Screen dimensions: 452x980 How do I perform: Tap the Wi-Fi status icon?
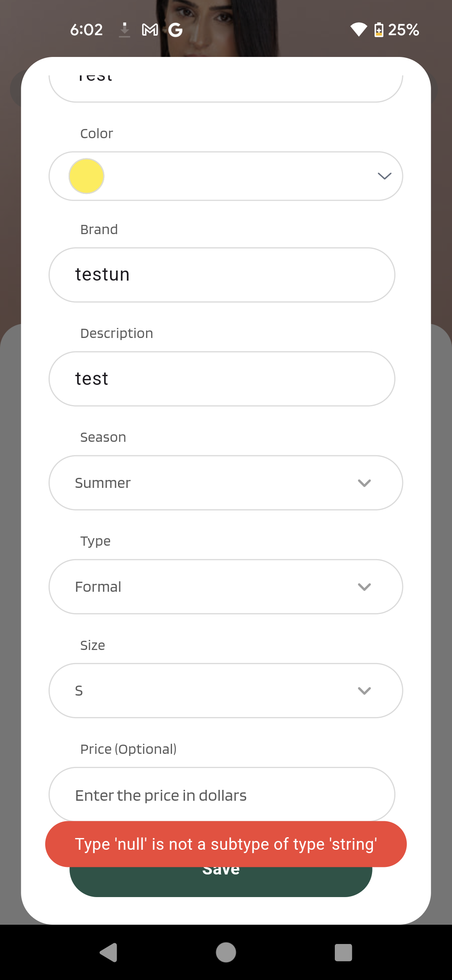[358, 30]
